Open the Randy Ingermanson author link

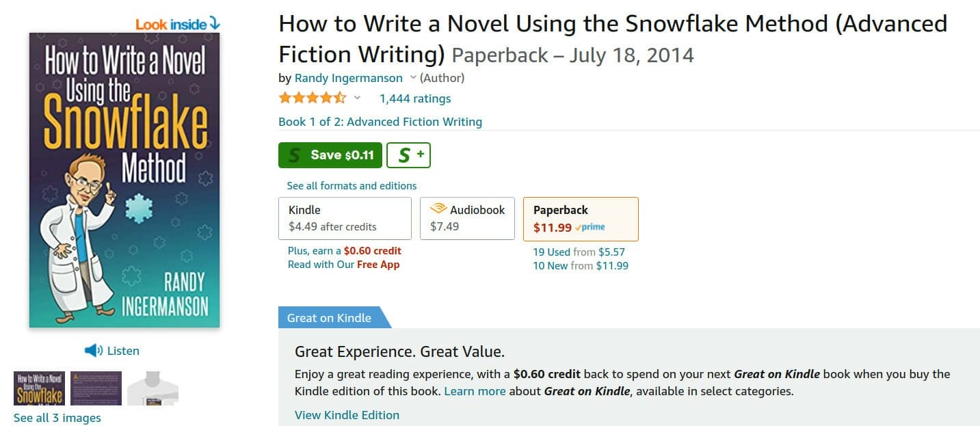348,78
